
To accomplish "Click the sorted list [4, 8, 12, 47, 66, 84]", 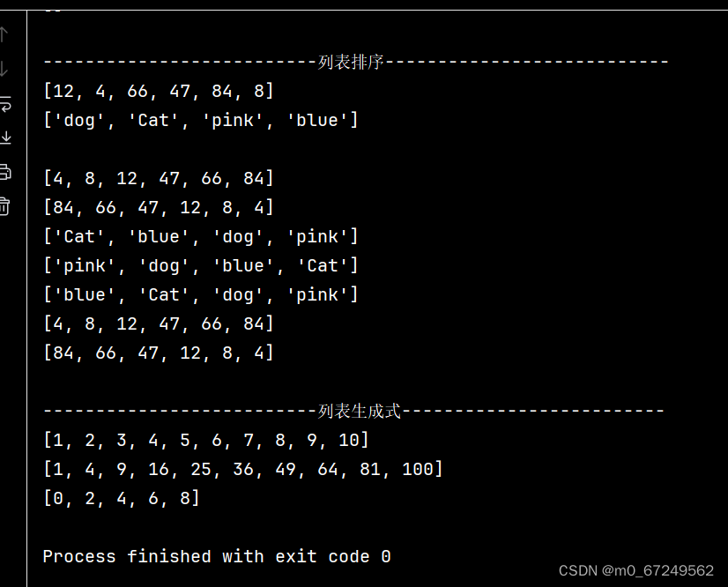I will click(x=157, y=178).
